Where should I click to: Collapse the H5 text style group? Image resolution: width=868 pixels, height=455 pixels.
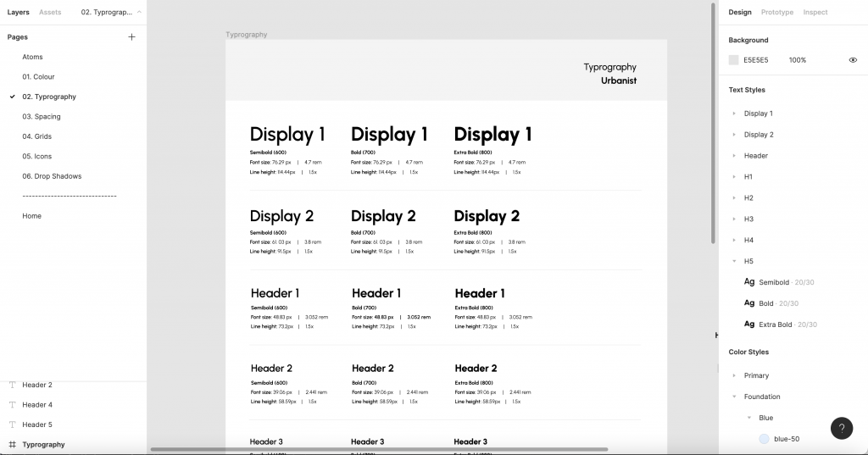tap(734, 261)
